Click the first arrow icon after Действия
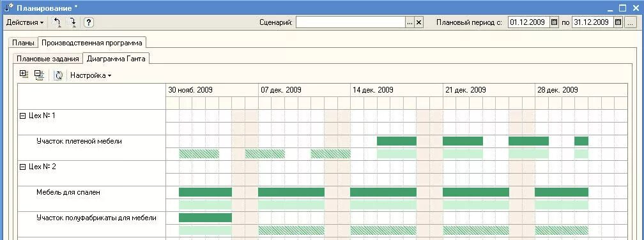 click(x=57, y=22)
